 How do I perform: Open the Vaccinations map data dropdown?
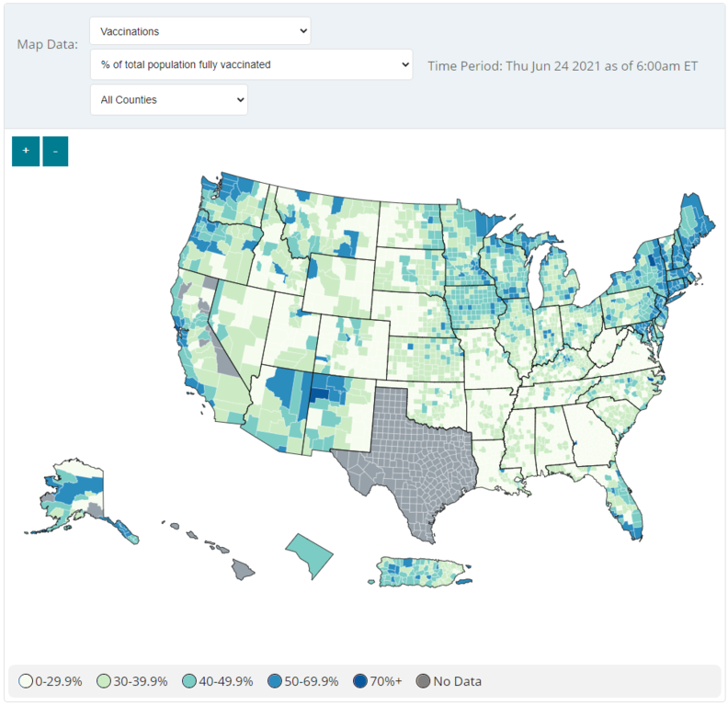tap(200, 31)
